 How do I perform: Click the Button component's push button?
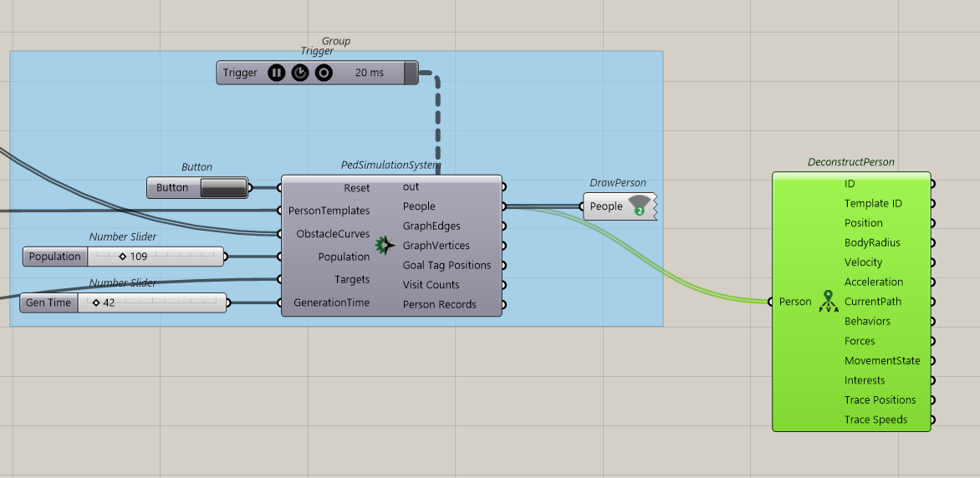[224, 187]
